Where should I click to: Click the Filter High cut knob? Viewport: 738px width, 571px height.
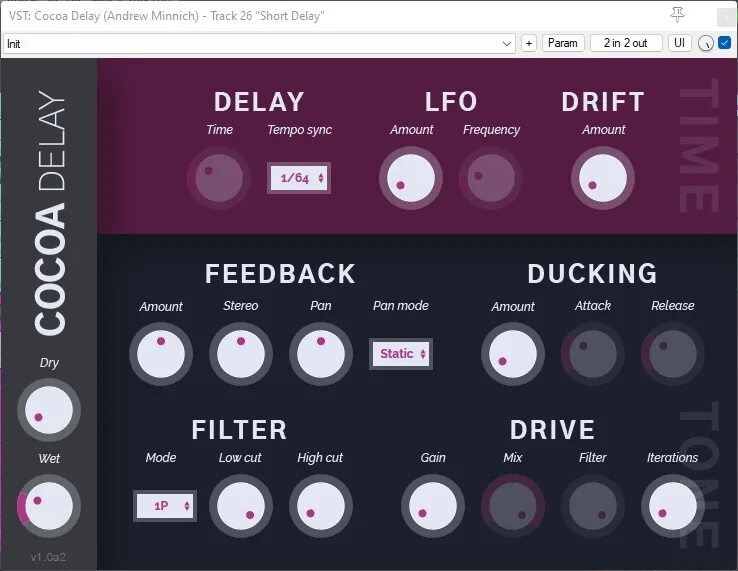321,506
